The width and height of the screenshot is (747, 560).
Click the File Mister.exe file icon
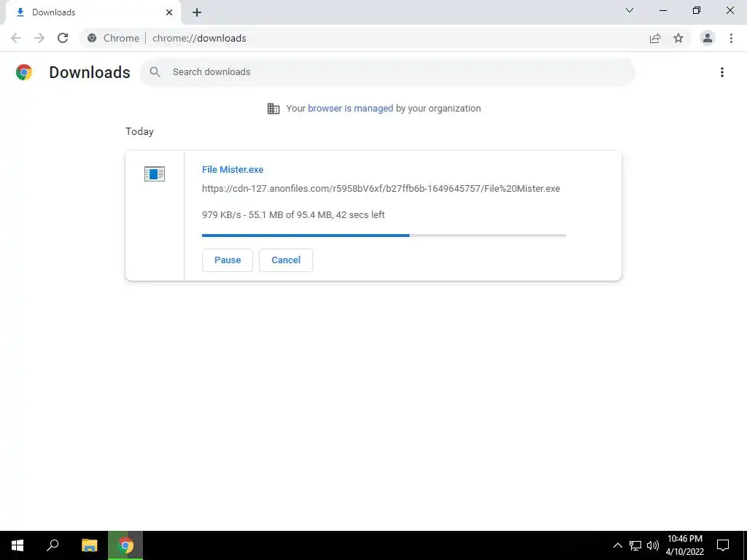(155, 174)
